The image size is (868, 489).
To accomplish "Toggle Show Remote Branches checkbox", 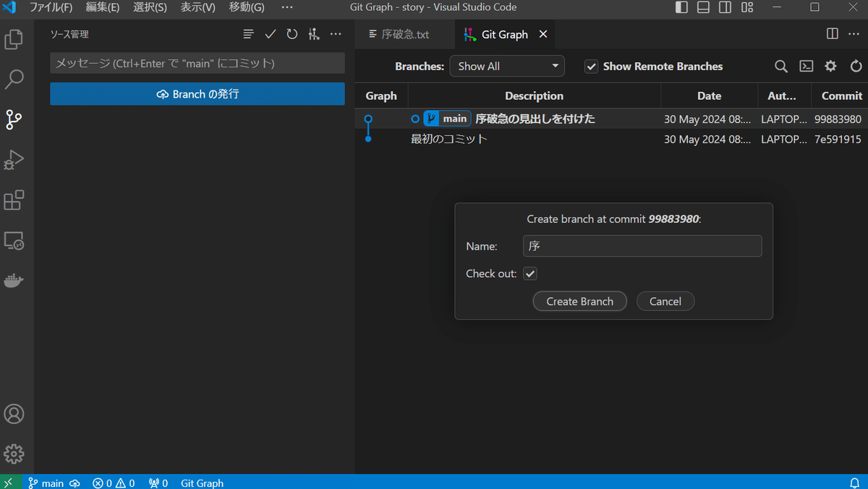I will point(591,67).
